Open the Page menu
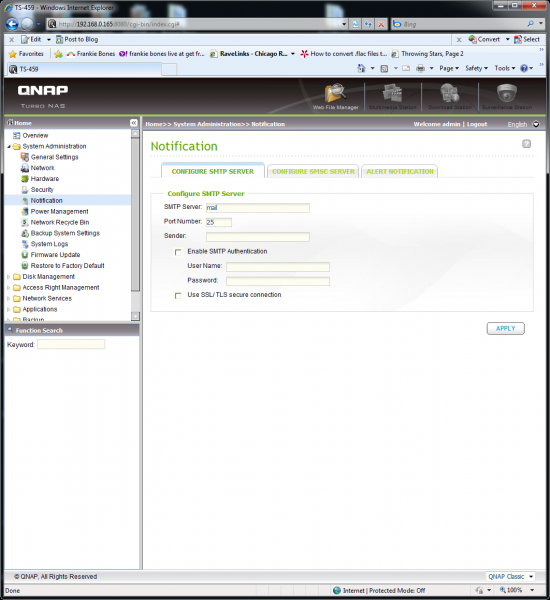This screenshot has height=600, width=550. 449,68
